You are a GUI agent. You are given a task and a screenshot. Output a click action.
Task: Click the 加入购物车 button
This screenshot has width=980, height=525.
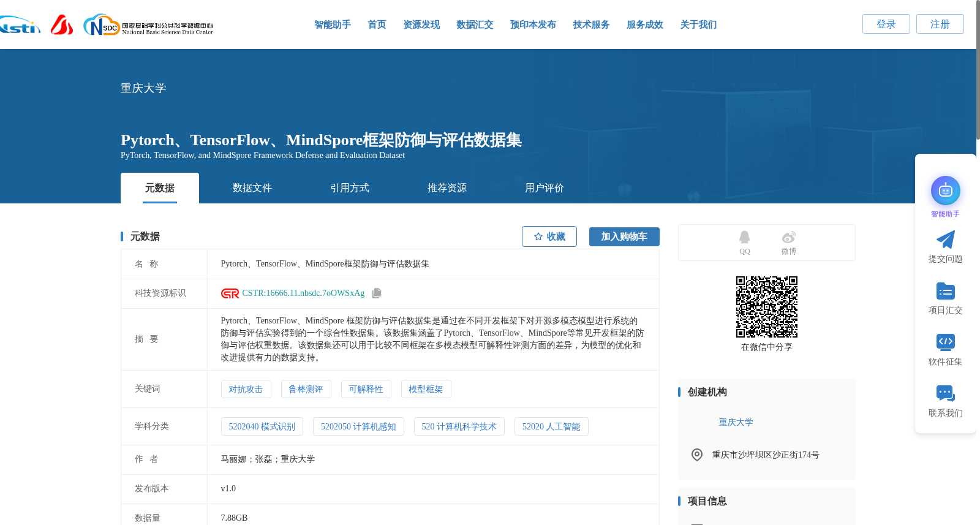click(x=624, y=236)
